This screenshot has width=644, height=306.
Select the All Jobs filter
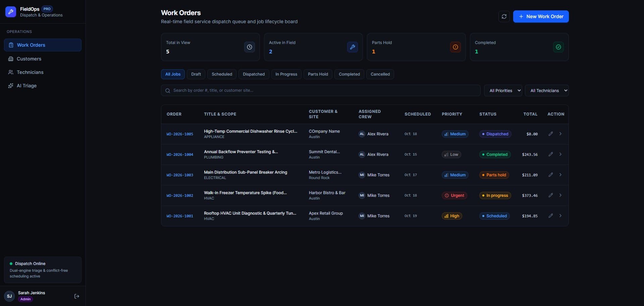tap(173, 74)
